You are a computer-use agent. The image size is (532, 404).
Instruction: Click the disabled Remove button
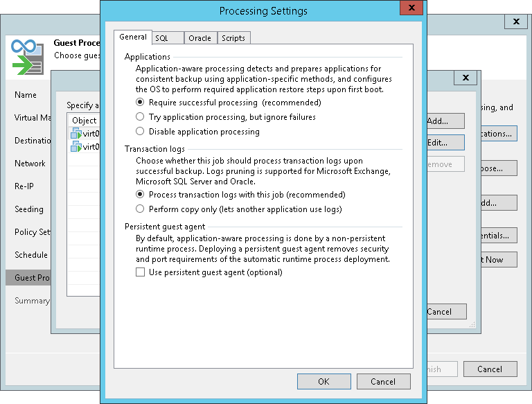(x=445, y=164)
